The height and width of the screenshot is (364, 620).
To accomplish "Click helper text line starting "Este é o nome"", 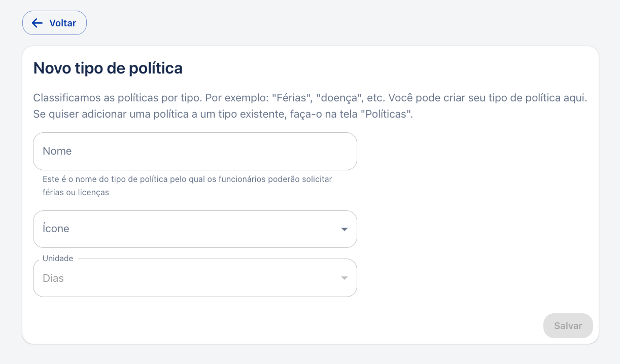I will pyautogui.click(x=187, y=179).
